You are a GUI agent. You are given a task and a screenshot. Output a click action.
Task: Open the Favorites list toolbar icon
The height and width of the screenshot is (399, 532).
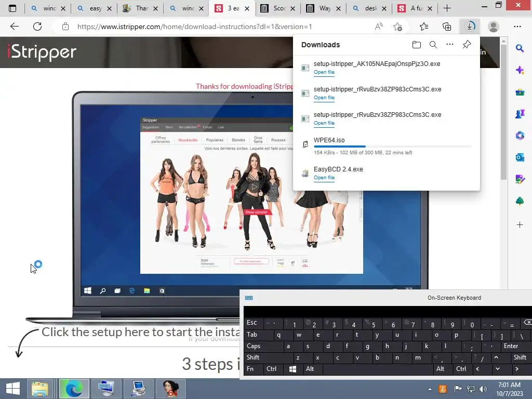[424, 26]
